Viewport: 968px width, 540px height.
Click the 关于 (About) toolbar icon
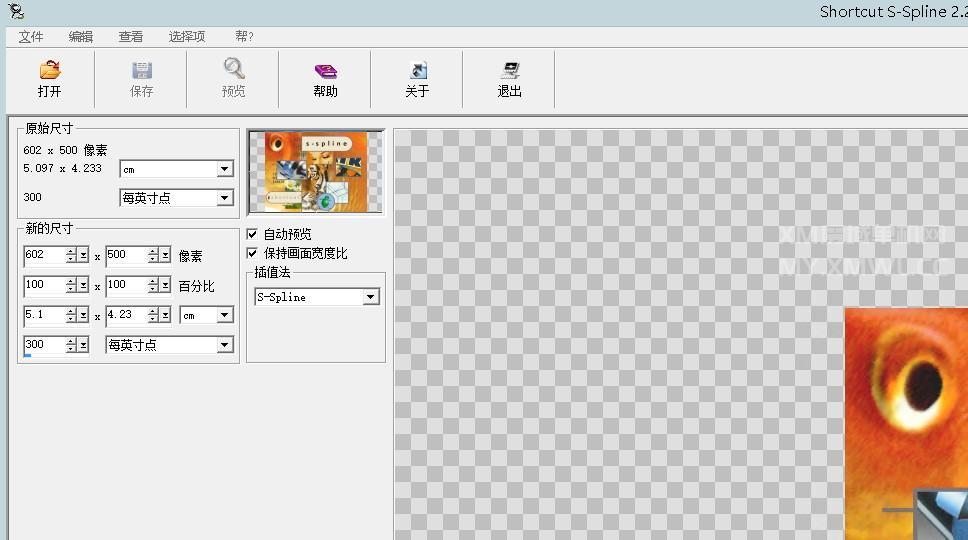click(417, 71)
